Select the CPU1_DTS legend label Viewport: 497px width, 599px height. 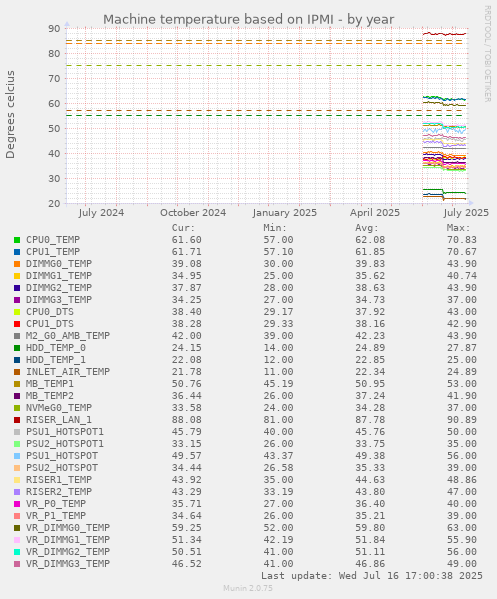point(50,324)
